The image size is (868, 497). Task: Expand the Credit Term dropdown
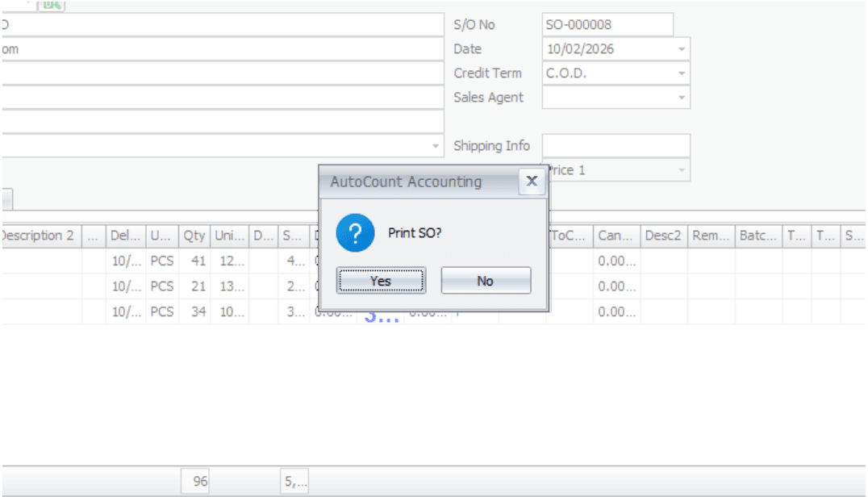click(x=682, y=73)
